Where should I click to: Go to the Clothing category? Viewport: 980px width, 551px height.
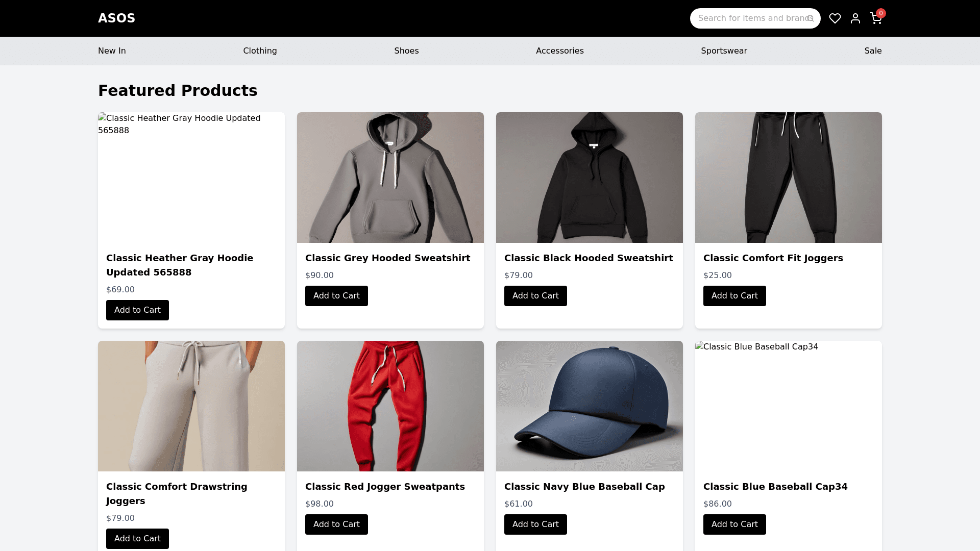click(x=260, y=51)
